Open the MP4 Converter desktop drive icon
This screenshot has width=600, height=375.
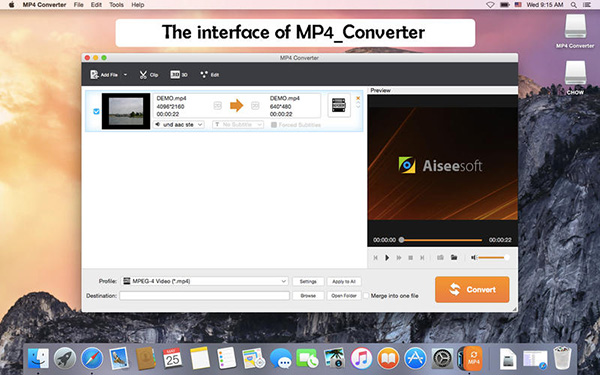coord(575,31)
